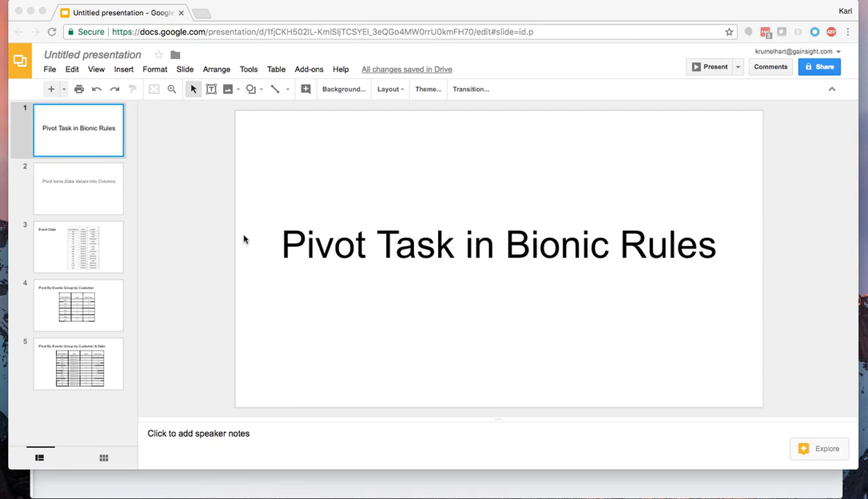
Task: Open the Add-ons menu
Action: [x=309, y=69]
